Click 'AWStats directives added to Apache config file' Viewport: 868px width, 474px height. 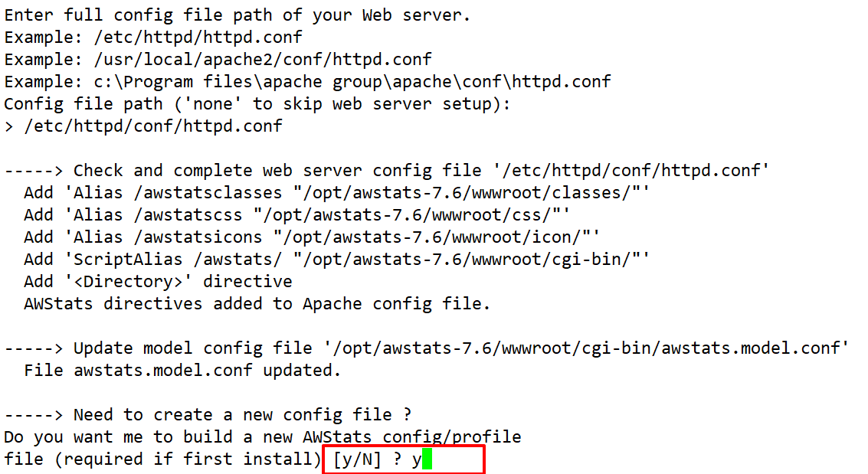click(x=257, y=303)
